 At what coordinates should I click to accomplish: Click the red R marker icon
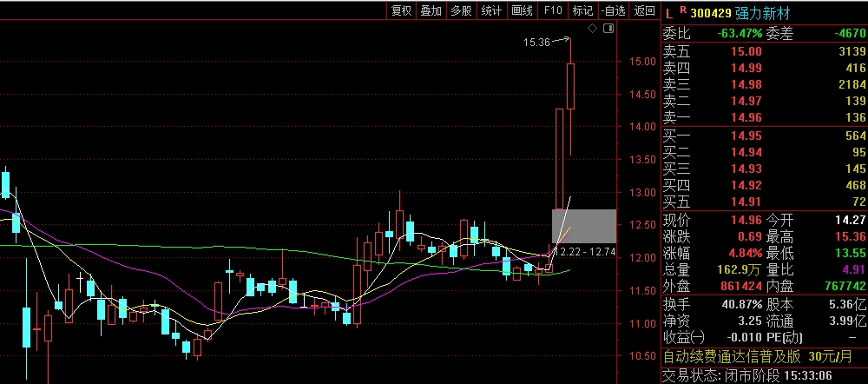[682, 10]
